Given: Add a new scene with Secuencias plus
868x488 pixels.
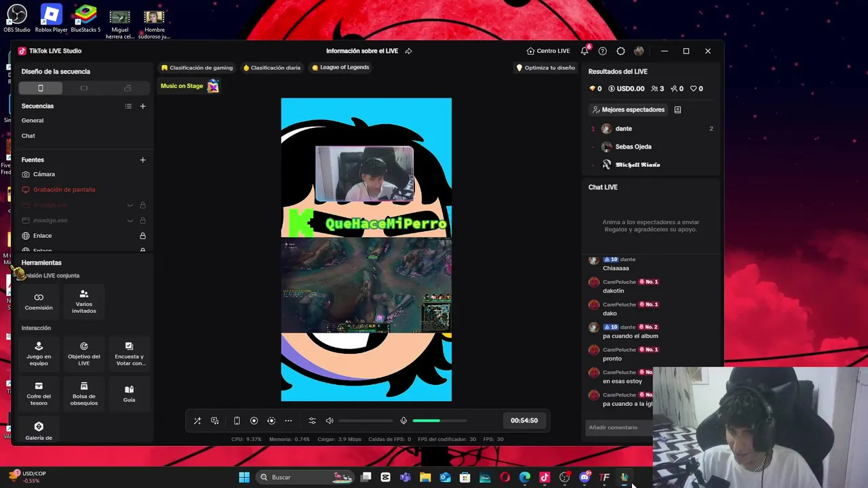Looking at the screenshot, I should pyautogui.click(x=142, y=106).
